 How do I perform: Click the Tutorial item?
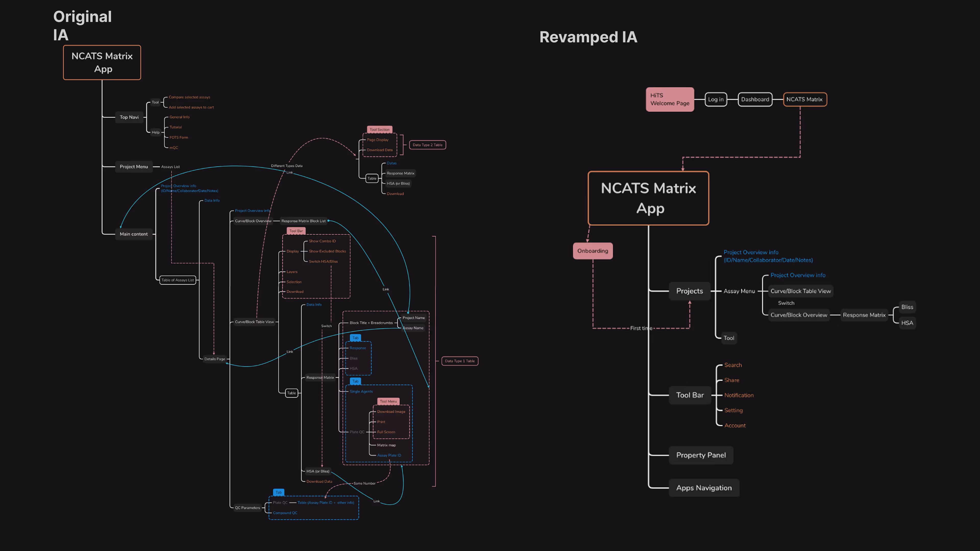coord(175,127)
